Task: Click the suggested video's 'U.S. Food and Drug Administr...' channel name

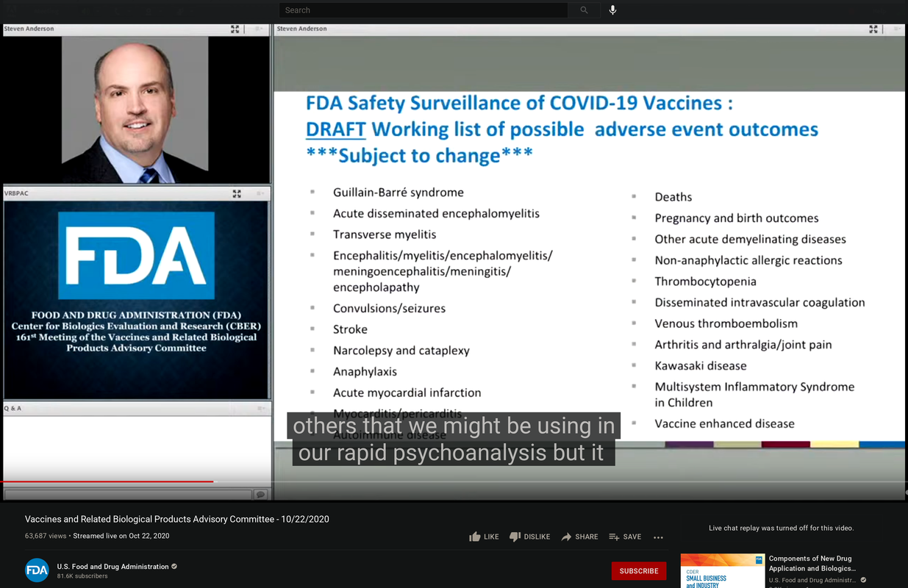Action: click(813, 581)
